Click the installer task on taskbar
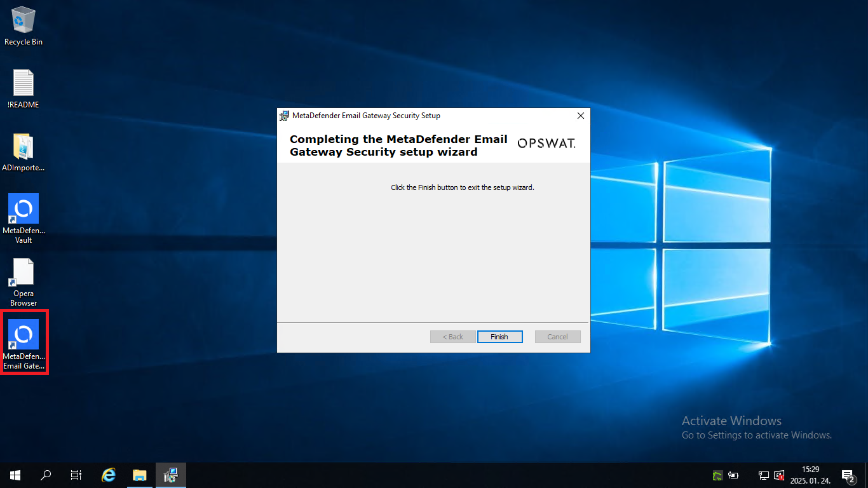 (x=171, y=475)
